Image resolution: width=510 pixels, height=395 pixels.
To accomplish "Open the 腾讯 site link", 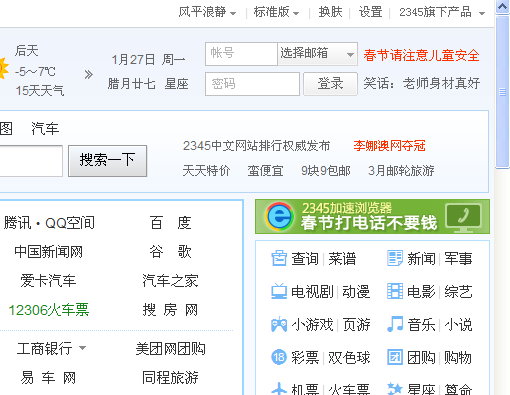I will point(17,223).
